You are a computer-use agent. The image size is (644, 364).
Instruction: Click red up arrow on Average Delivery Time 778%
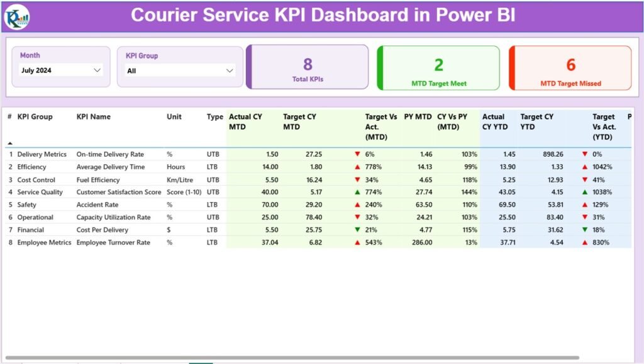pyautogui.click(x=357, y=166)
